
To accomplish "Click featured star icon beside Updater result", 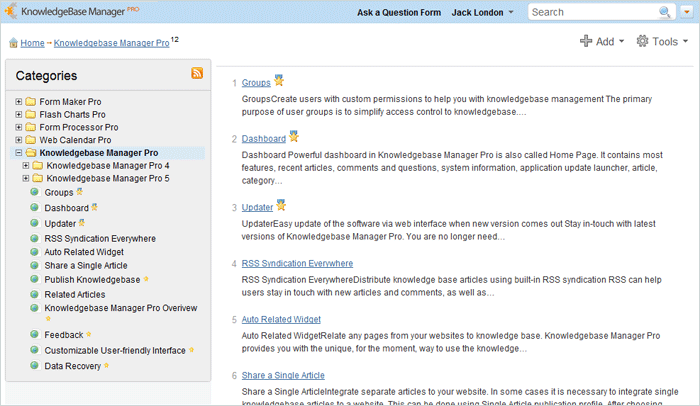I will 281,205.
